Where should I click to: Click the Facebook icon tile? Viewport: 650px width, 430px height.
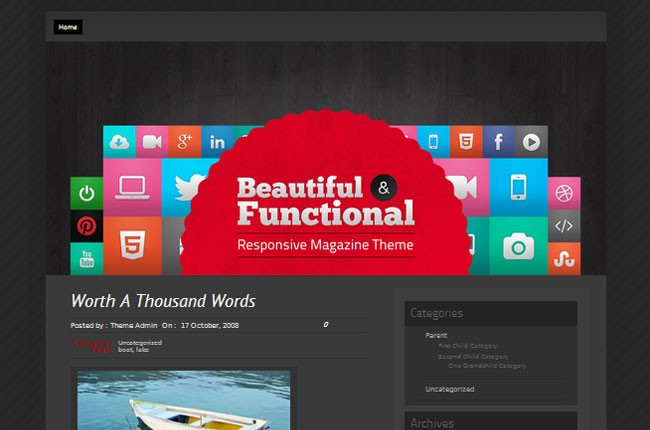[x=498, y=142]
